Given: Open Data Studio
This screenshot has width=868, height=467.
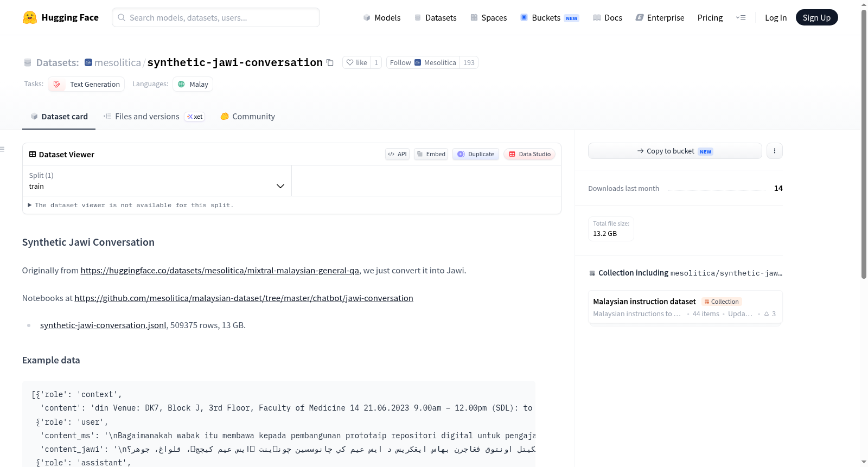Looking at the screenshot, I should coord(529,154).
